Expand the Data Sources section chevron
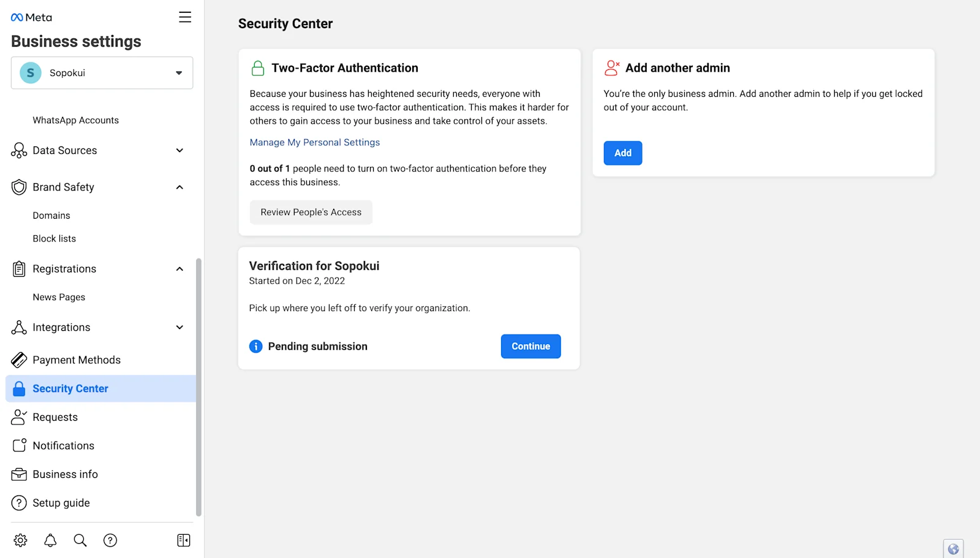The image size is (980, 558). [x=179, y=151]
